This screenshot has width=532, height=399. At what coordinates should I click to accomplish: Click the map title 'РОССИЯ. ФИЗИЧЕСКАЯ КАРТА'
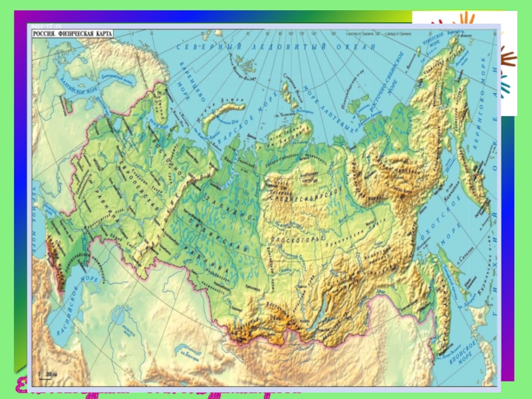72,34
